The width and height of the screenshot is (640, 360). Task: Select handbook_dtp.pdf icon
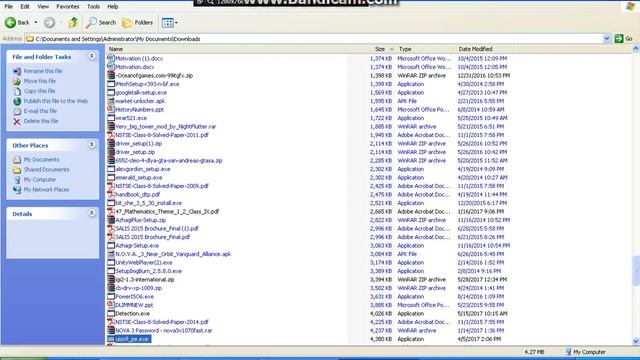(111, 194)
